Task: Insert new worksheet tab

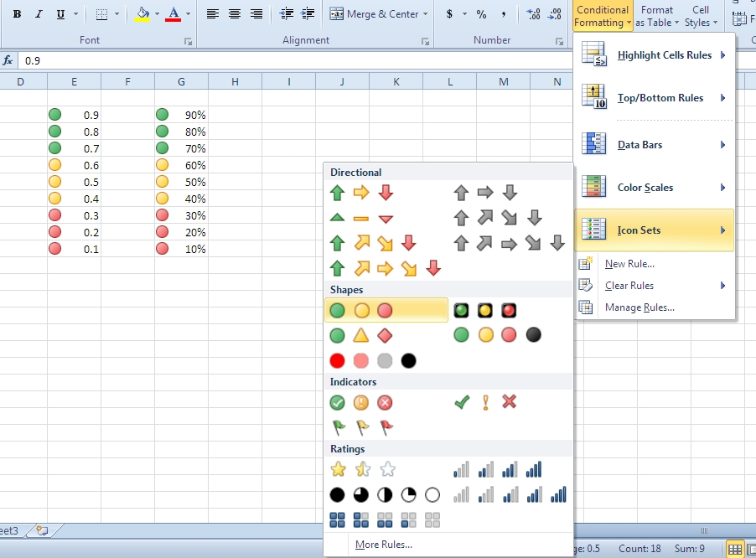Action: point(43,530)
